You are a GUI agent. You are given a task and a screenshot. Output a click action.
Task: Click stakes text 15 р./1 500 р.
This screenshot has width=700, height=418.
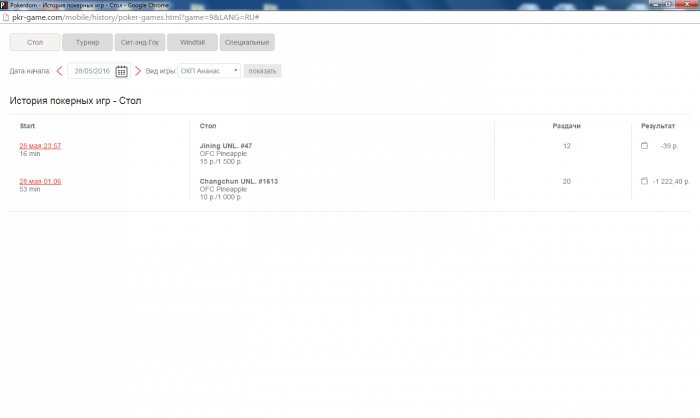tap(221, 162)
